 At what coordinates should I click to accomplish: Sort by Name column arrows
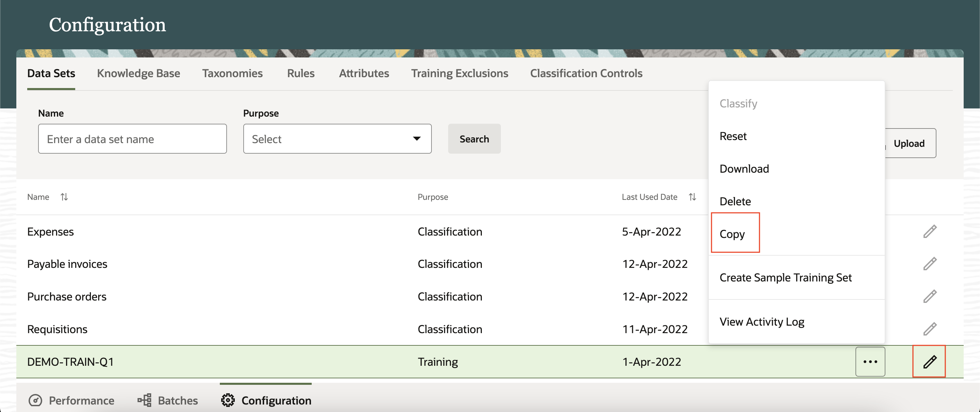point(64,197)
